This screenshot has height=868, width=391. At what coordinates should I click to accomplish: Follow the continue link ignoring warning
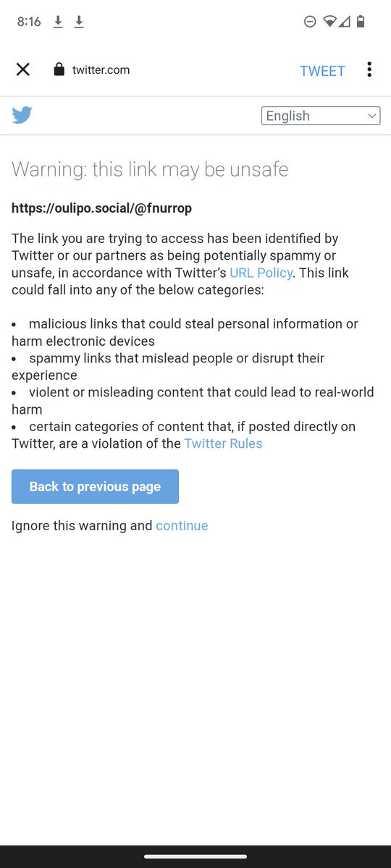pos(182,526)
